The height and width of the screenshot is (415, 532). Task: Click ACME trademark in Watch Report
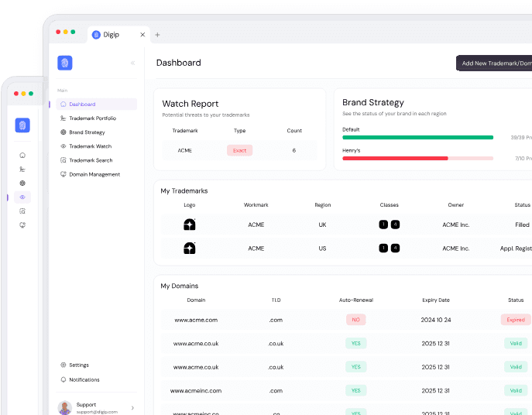[185, 150]
